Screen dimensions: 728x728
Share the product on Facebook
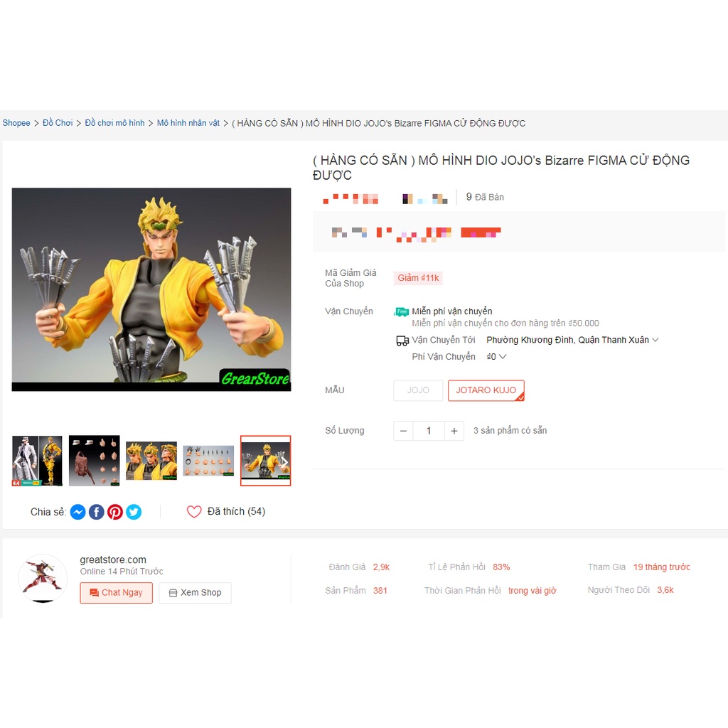[97, 512]
